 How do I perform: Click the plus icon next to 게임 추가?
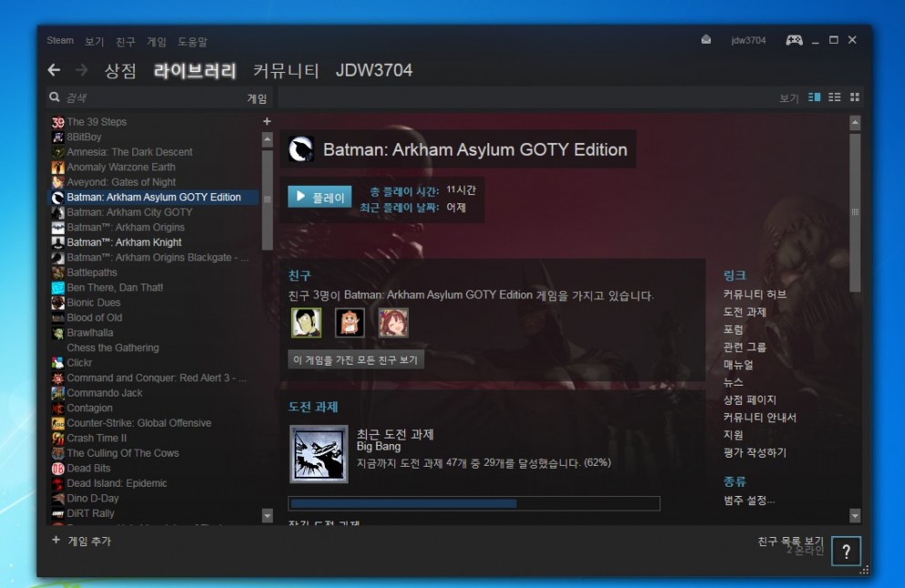click(56, 541)
